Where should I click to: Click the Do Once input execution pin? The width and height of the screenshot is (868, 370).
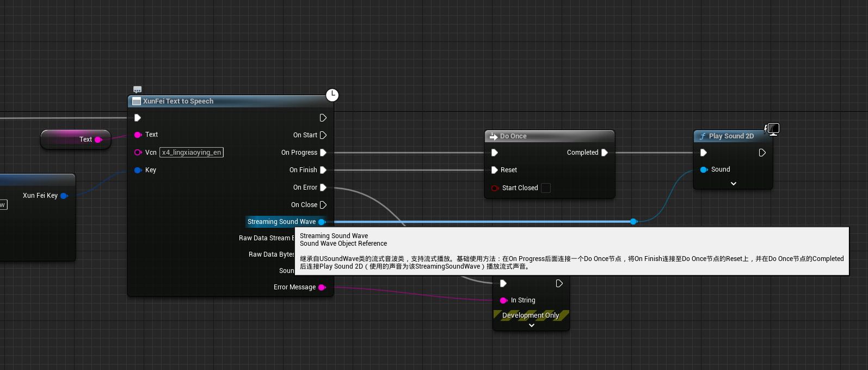pos(495,153)
